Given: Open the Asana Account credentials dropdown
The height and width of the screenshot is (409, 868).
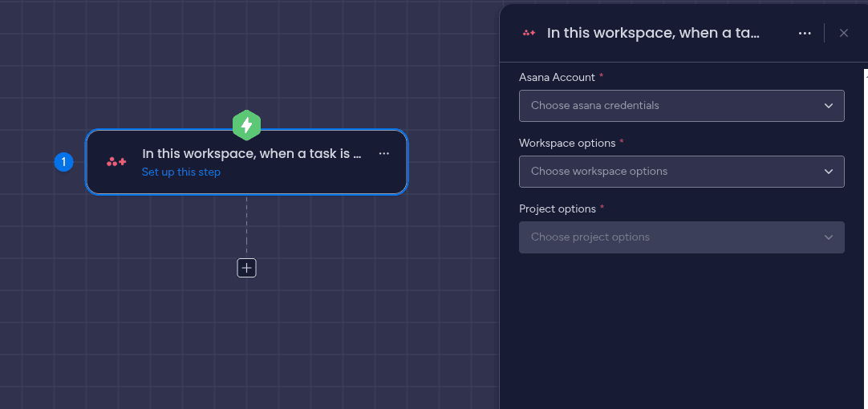Looking at the screenshot, I should pyautogui.click(x=681, y=106).
